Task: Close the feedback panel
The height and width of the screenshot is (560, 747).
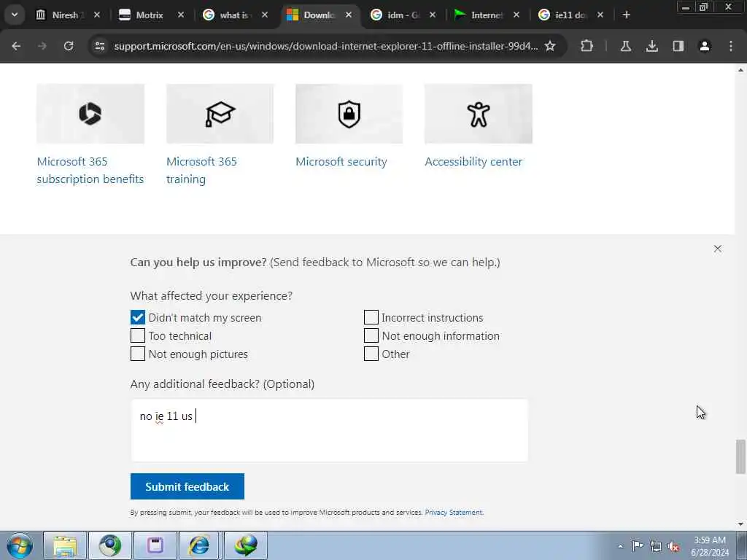Action: point(718,249)
